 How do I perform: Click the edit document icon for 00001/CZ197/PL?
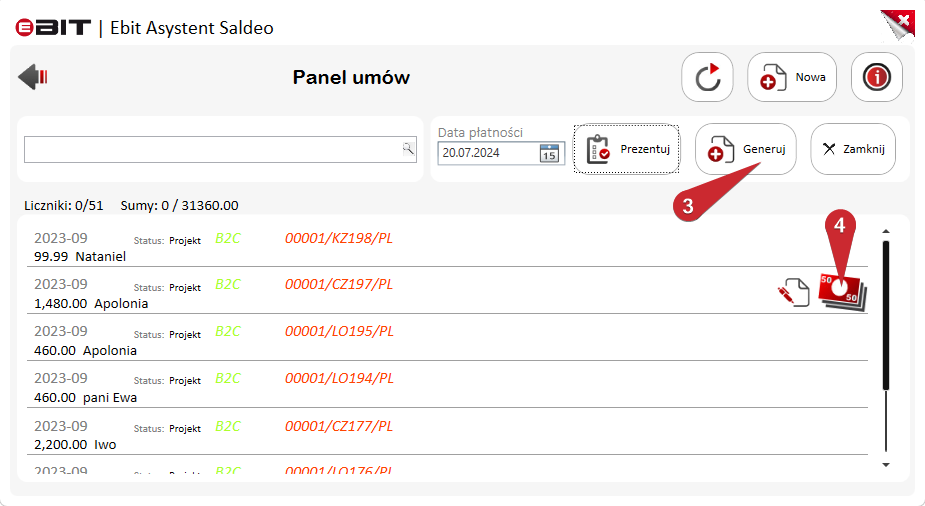794,293
